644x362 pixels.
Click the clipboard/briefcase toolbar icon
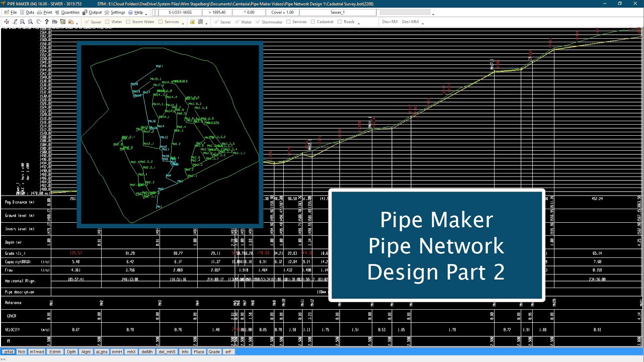(x=71, y=22)
